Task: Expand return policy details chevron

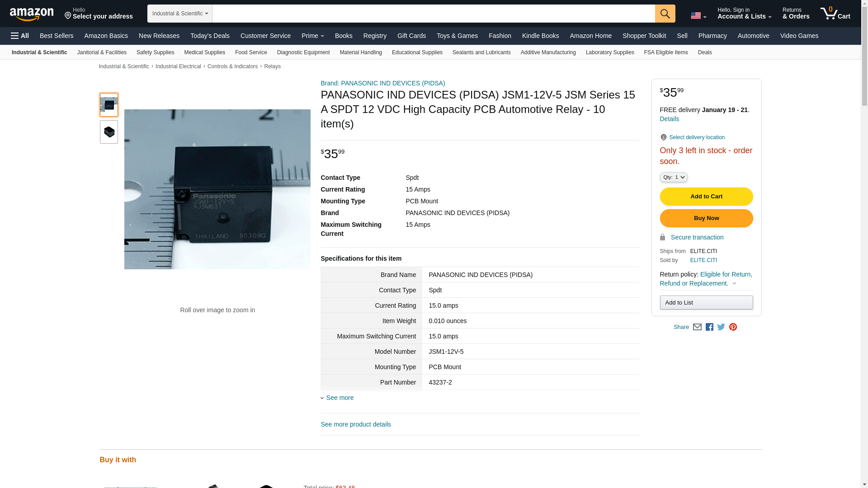Action: click(734, 284)
